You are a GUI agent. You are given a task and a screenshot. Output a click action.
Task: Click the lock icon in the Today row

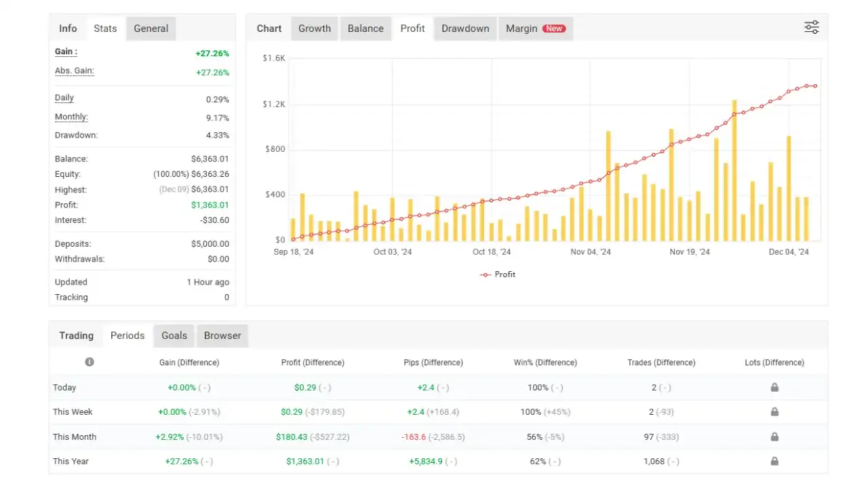774,387
